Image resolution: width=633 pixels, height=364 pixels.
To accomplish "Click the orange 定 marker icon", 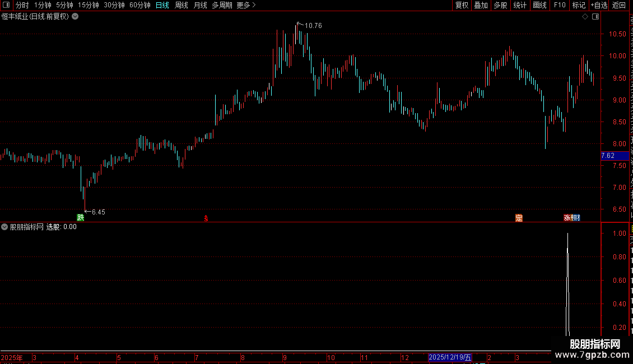I will 519,218.
